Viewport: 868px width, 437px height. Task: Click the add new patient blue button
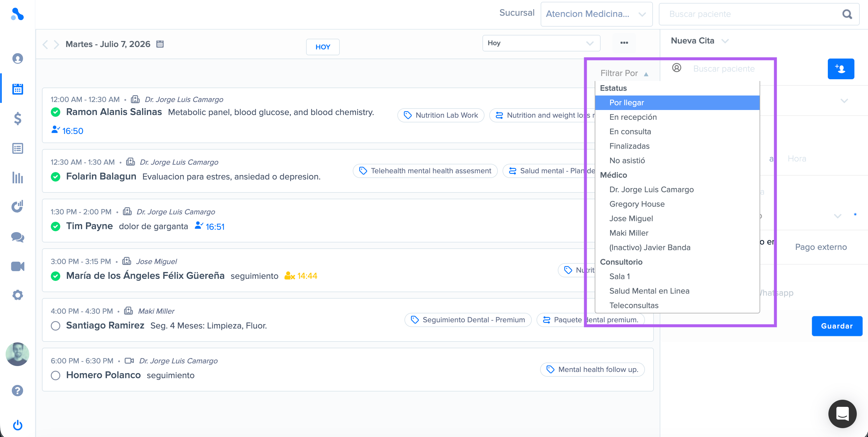tap(841, 69)
